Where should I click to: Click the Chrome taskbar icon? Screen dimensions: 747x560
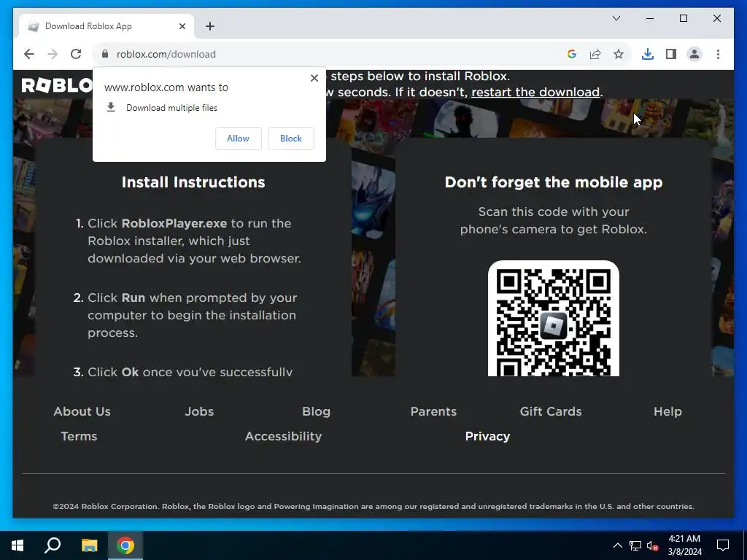125,545
